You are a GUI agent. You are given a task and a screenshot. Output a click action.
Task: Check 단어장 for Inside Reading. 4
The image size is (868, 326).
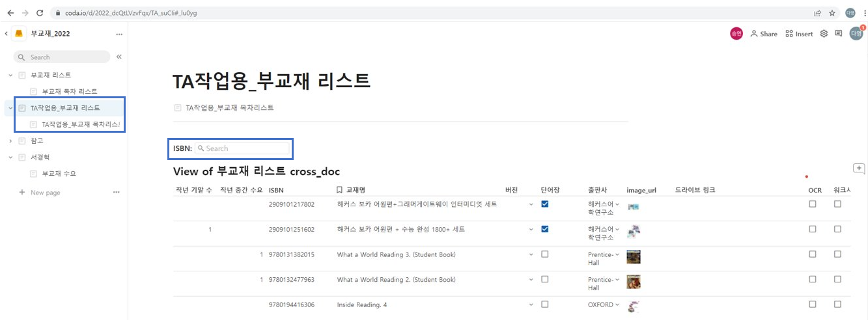[544, 304]
